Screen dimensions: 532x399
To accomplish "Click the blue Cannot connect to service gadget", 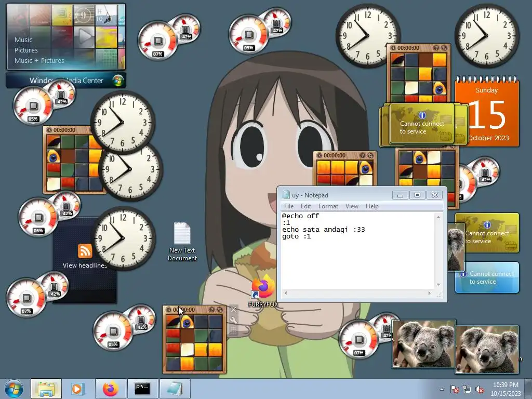I will [487, 277].
